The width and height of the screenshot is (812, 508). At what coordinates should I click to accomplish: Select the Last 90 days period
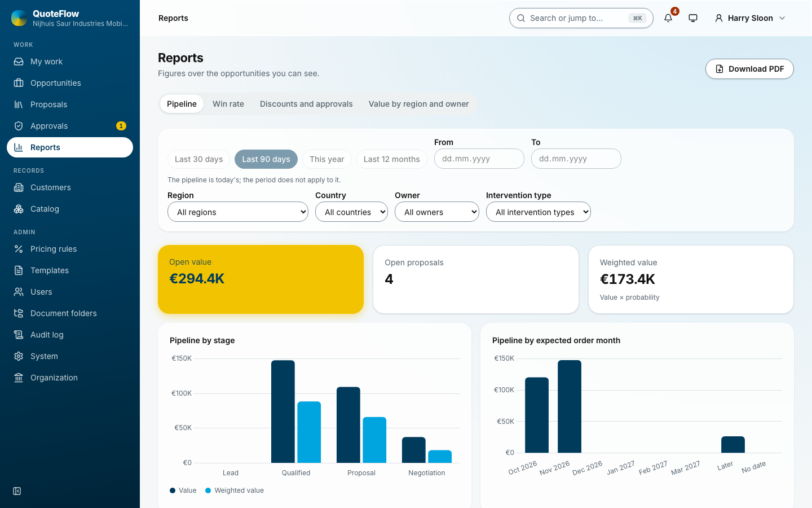[266, 159]
